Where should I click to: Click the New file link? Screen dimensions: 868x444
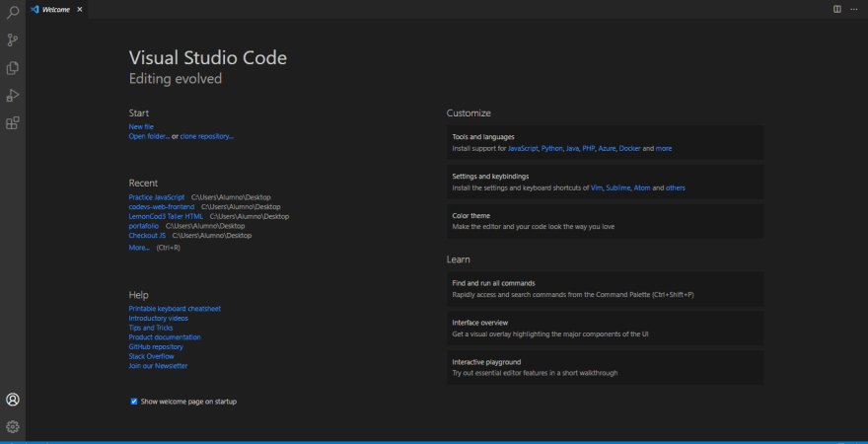coord(141,126)
